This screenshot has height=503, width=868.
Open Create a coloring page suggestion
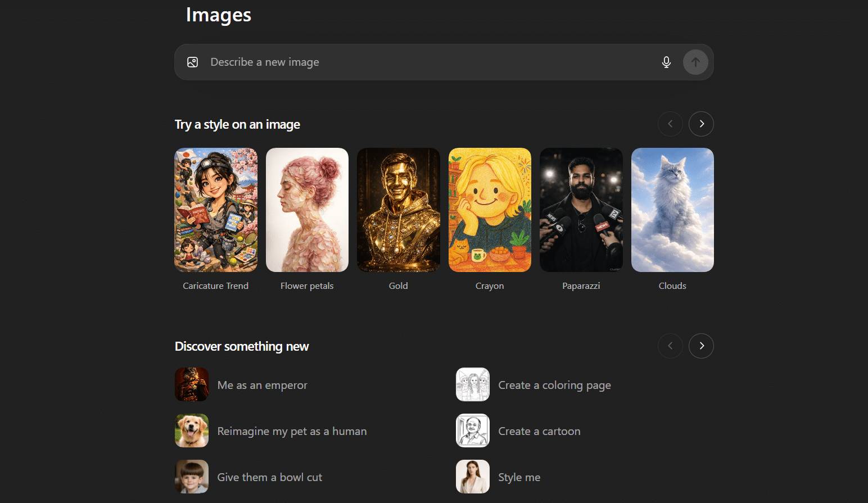click(554, 385)
